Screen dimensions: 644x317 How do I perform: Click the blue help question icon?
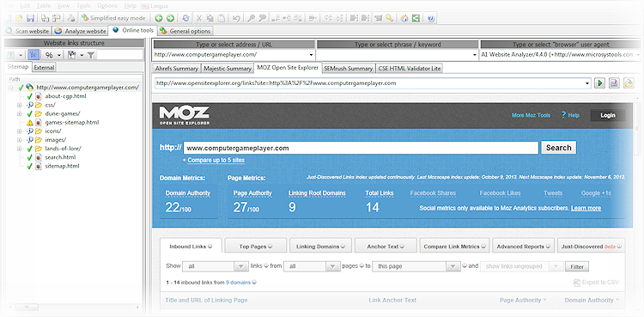(430, 18)
